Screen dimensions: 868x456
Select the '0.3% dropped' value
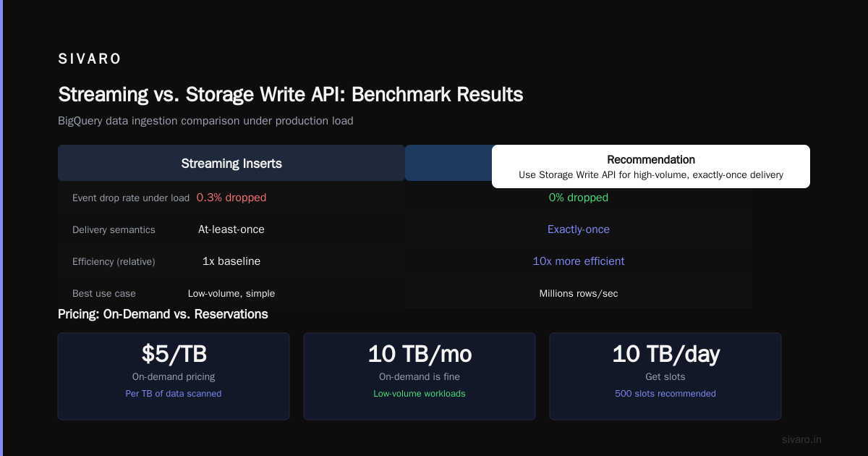tap(231, 198)
